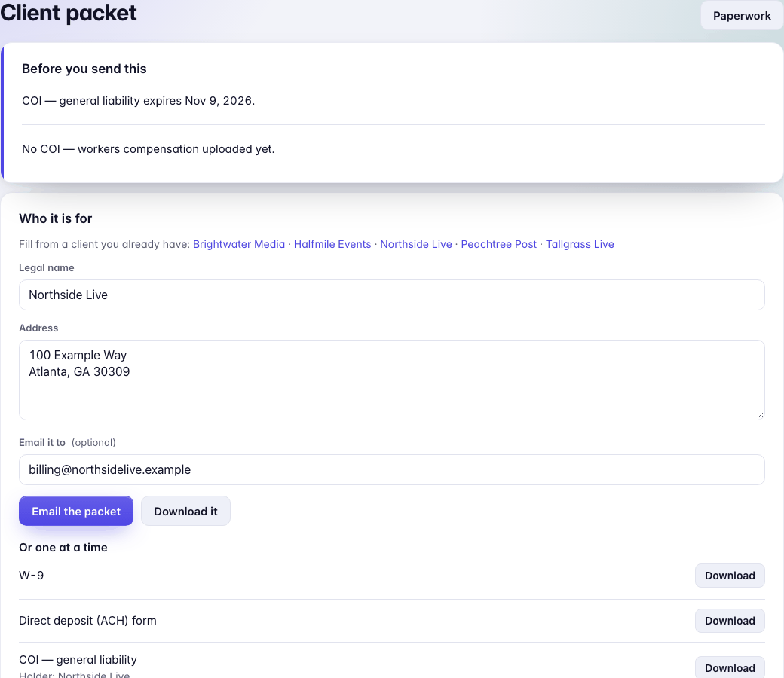This screenshot has height=678, width=784.
Task: Fill from Halfmile Events client
Action: pyautogui.click(x=332, y=244)
